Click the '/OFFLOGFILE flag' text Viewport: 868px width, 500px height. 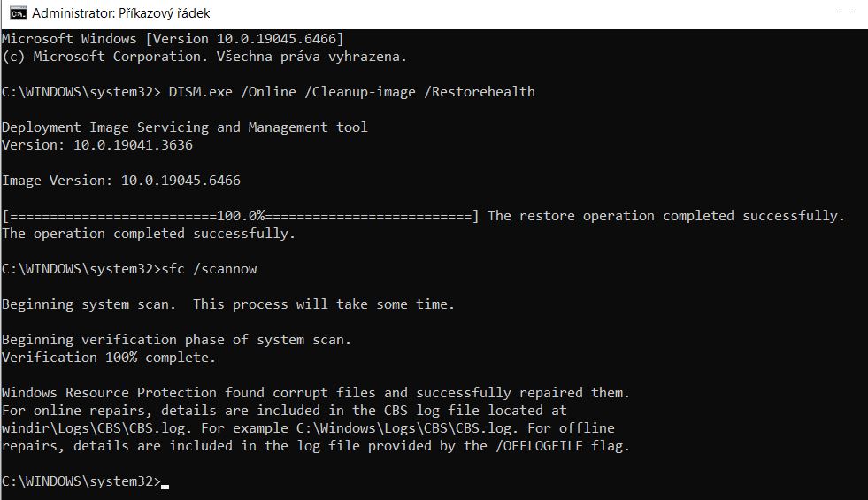570,446
